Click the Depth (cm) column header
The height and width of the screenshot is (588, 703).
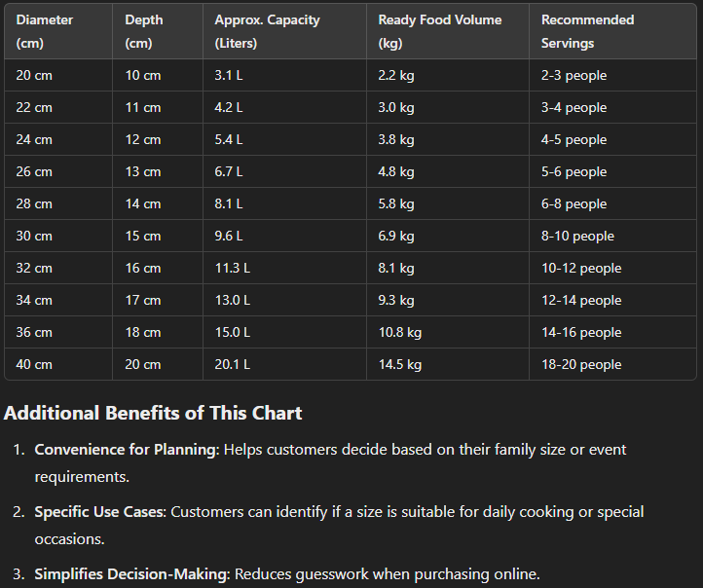point(158,31)
